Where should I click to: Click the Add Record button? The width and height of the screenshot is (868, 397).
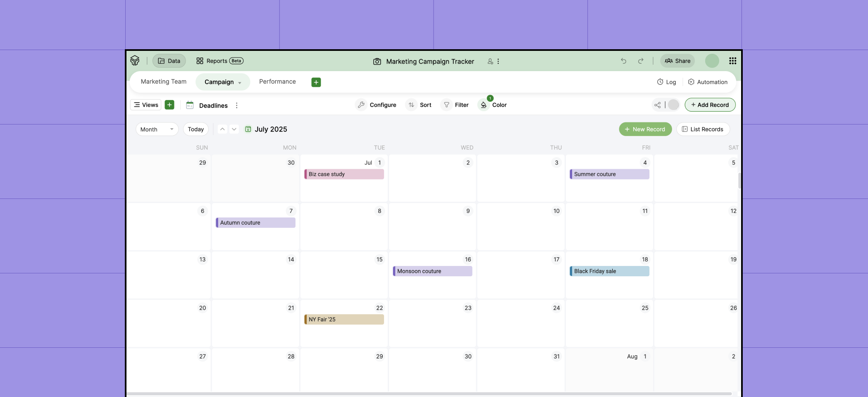(x=710, y=105)
